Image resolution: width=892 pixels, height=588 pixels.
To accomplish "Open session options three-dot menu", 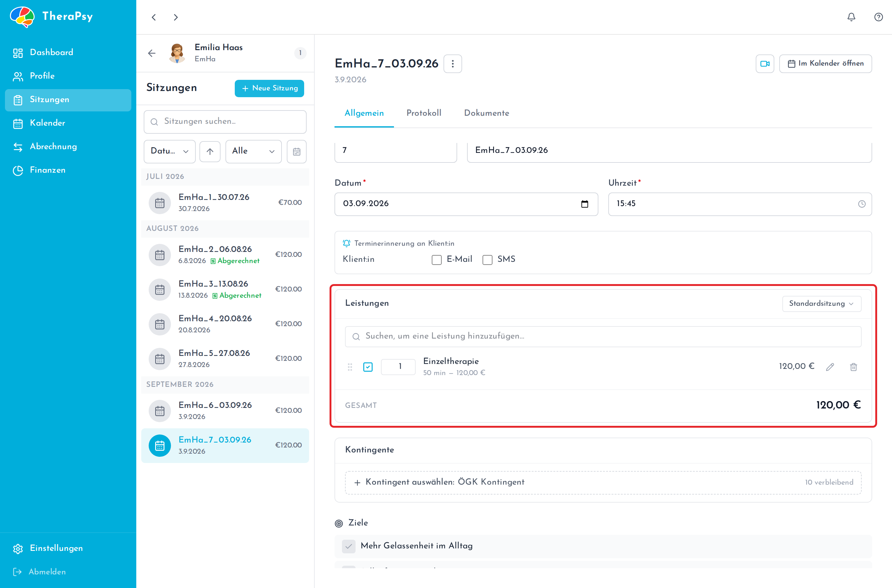I will (x=453, y=64).
